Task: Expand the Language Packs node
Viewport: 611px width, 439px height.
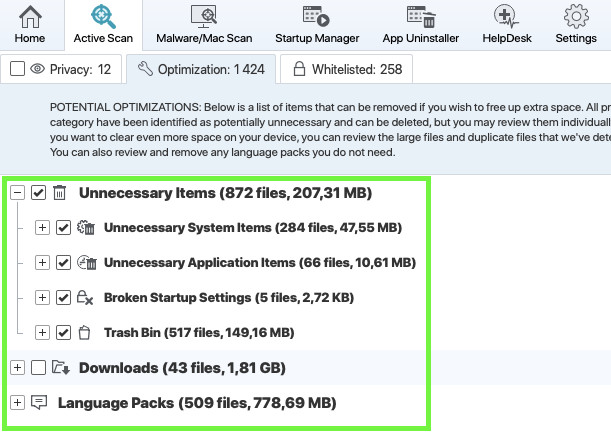Action: 18,402
